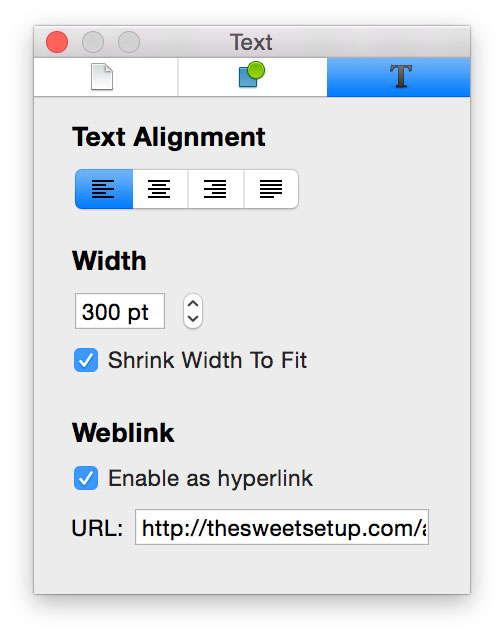Click the Text window title
Viewport: 504px width, 636px height.
tap(251, 42)
